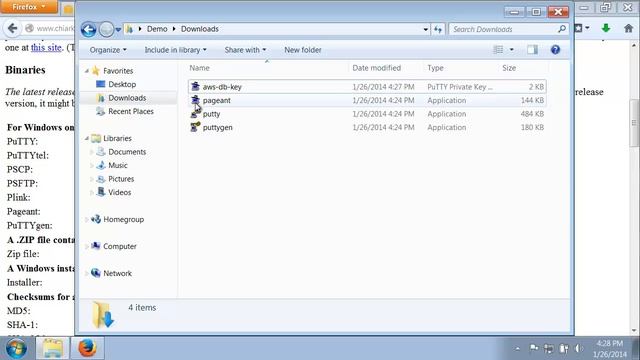
Task: Click the Firefox downloads green arrow
Action: tap(606, 28)
